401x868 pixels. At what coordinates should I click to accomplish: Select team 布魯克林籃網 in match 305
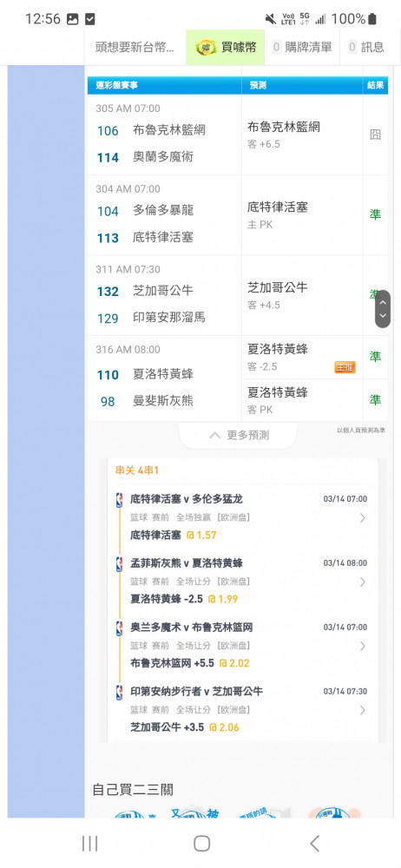click(x=169, y=131)
